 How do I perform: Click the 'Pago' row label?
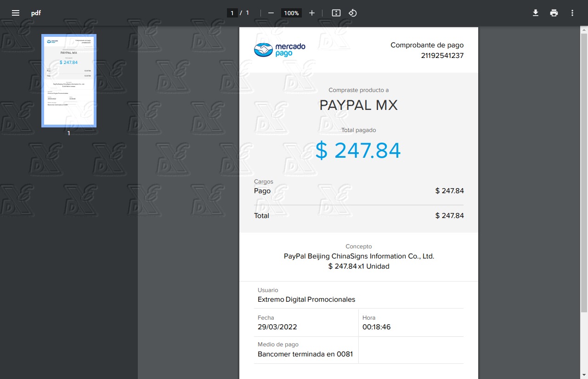[262, 191]
